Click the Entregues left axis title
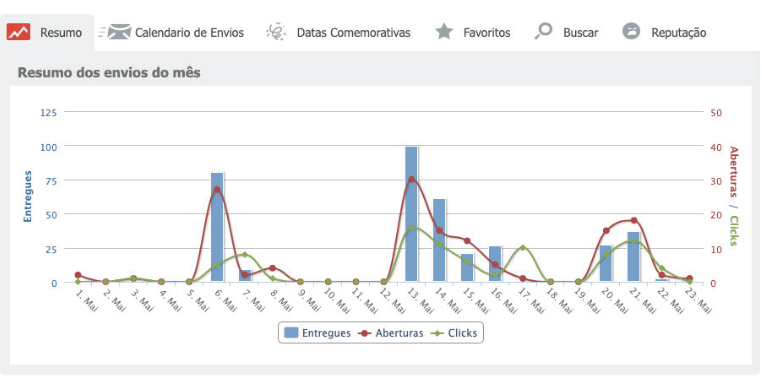This screenshot has width=762, height=377. (x=28, y=196)
